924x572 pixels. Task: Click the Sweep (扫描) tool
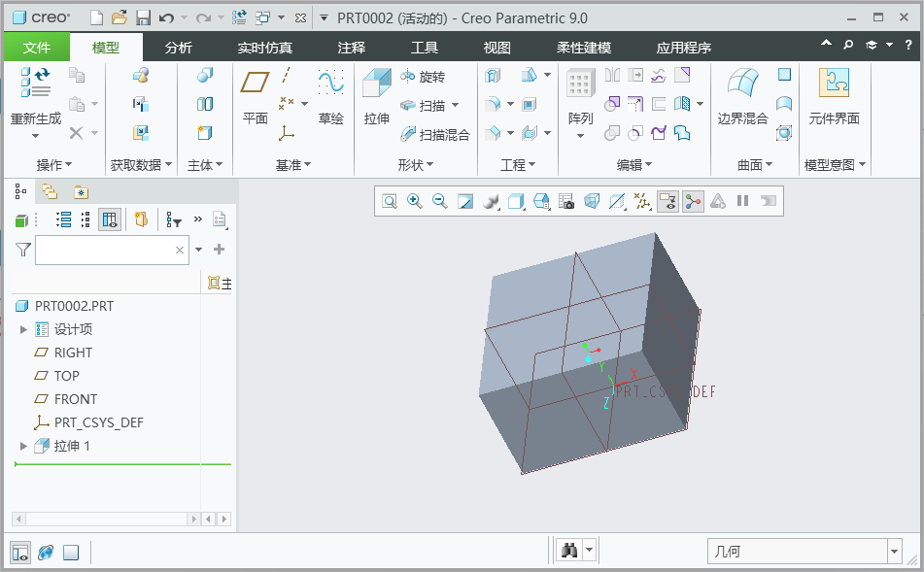pyautogui.click(x=423, y=106)
